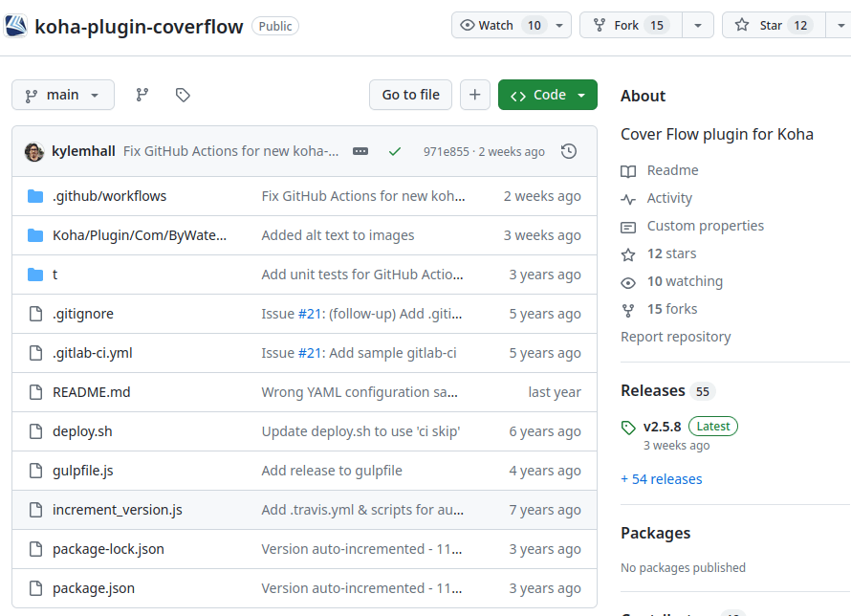The image size is (851, 616).
Task: Open the gulpfile.js file
Action: [83, 471]
